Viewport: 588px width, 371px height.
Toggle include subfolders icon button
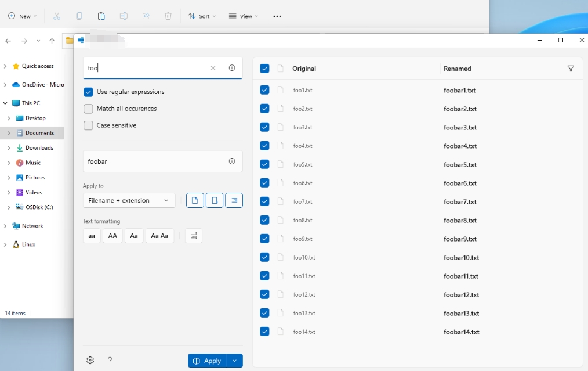click(x=234, y=200)
